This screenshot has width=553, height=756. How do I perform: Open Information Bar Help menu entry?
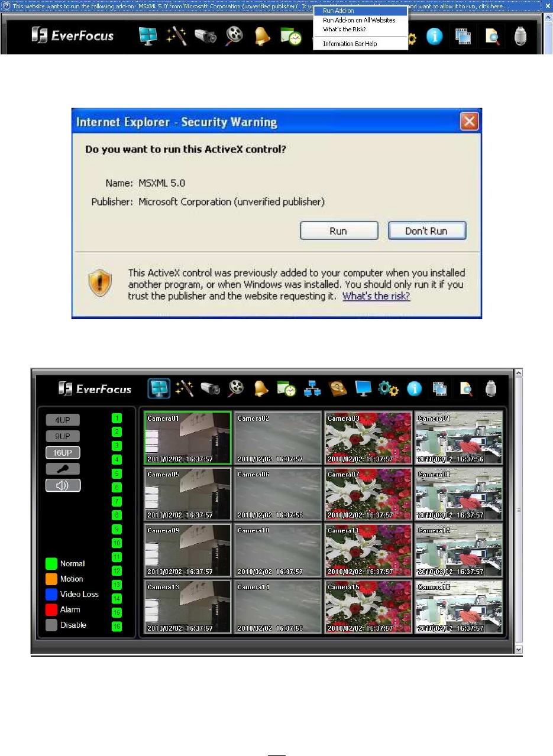pyautogui.click(x=360, y=44)
